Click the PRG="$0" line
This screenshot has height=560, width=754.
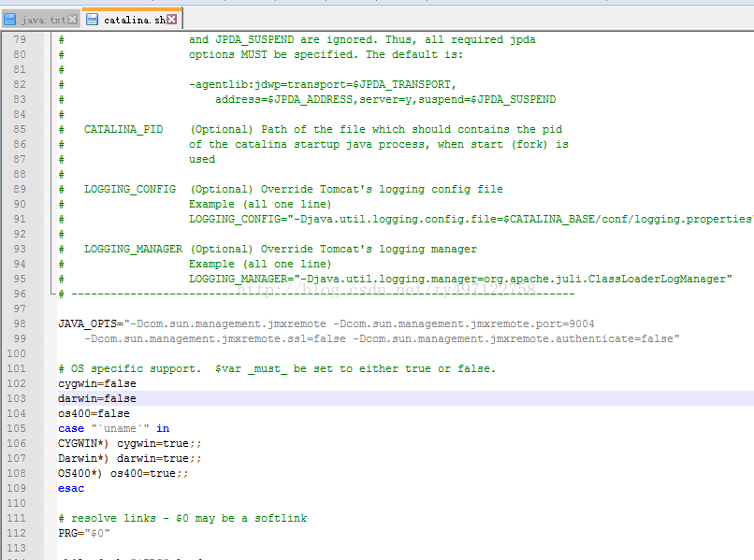click(x=84, y=533)
